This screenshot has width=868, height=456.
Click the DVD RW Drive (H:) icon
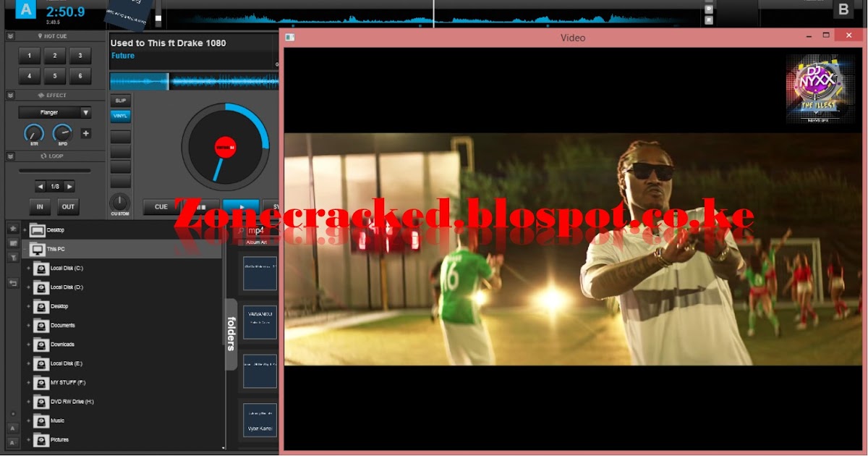[41, 402]
